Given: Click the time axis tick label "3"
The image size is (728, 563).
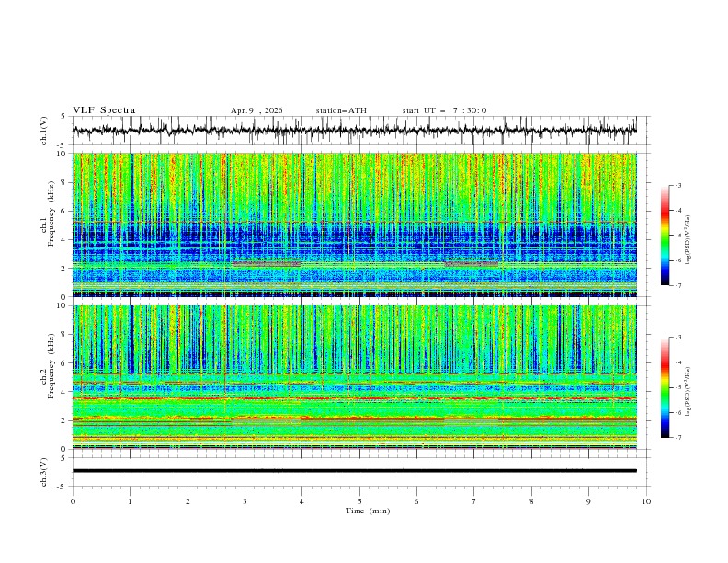Looking at the screenshot, I should tap(245, 501).
